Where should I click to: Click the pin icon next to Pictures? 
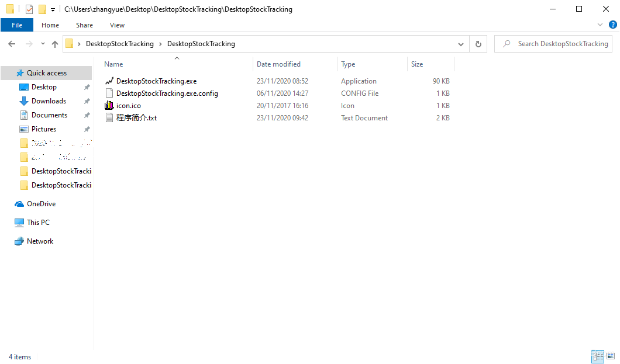[87, 130]
